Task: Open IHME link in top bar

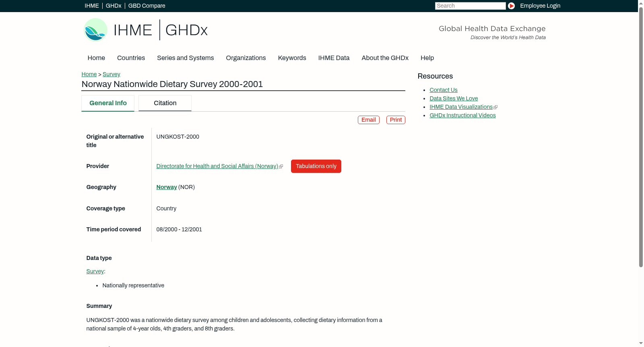Action: point(92,6)
